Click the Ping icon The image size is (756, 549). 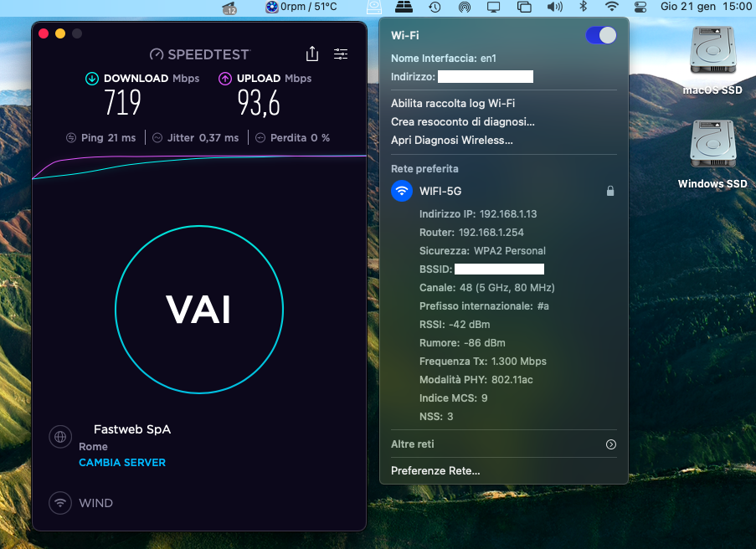pos(71,138)
